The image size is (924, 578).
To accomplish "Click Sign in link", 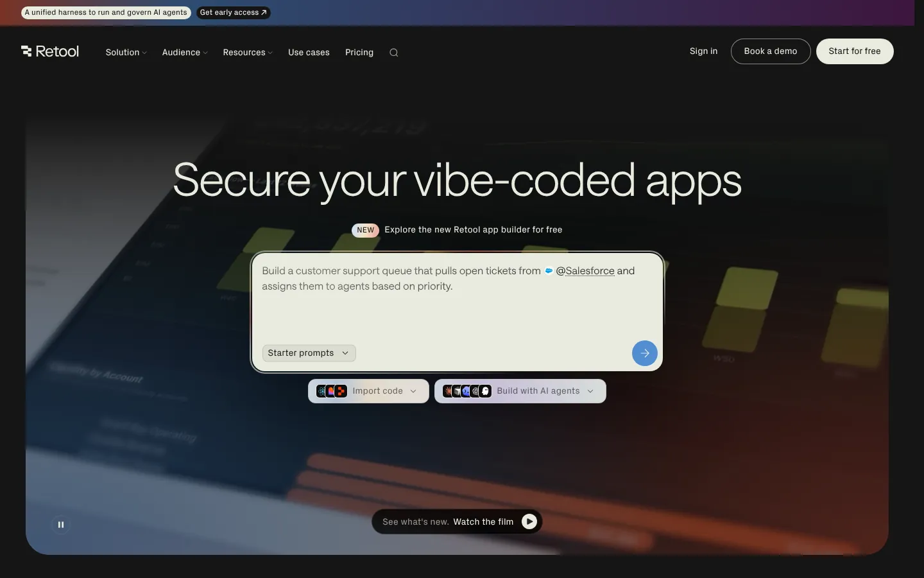I will pos(703,51).
